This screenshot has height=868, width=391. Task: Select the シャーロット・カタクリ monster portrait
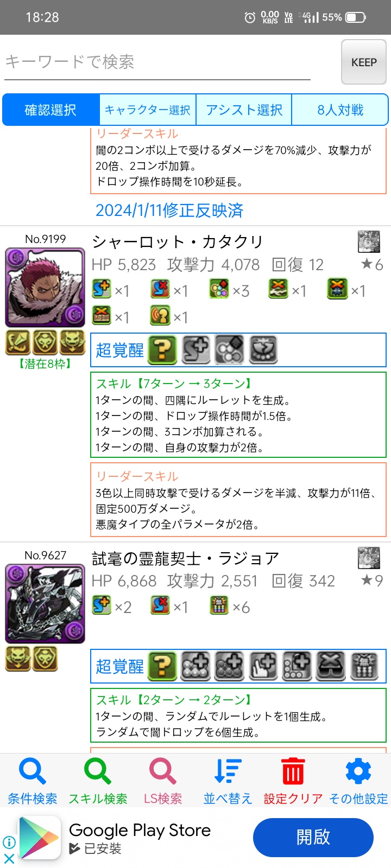(x=45, y=288)
